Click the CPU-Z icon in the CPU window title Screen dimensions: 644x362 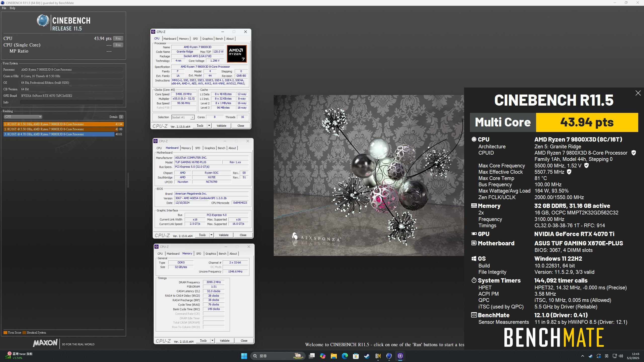tap(153, 32)
